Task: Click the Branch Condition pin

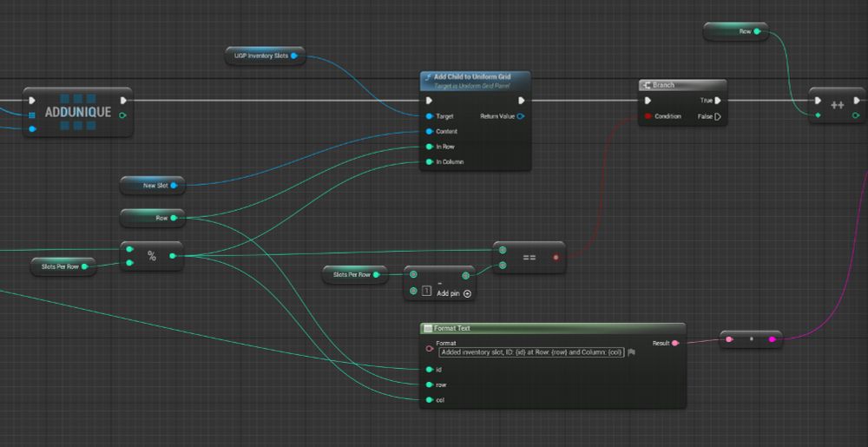Action: (x=648, y=116)
